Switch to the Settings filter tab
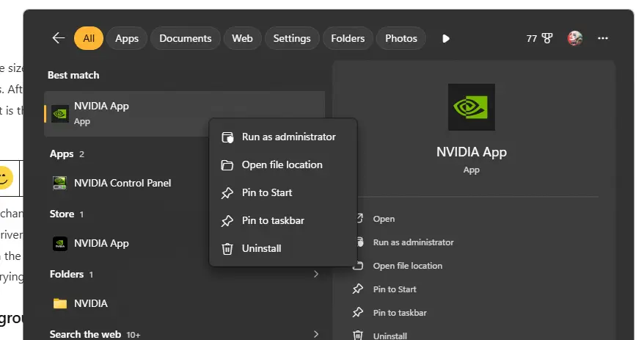 [292, 38]
